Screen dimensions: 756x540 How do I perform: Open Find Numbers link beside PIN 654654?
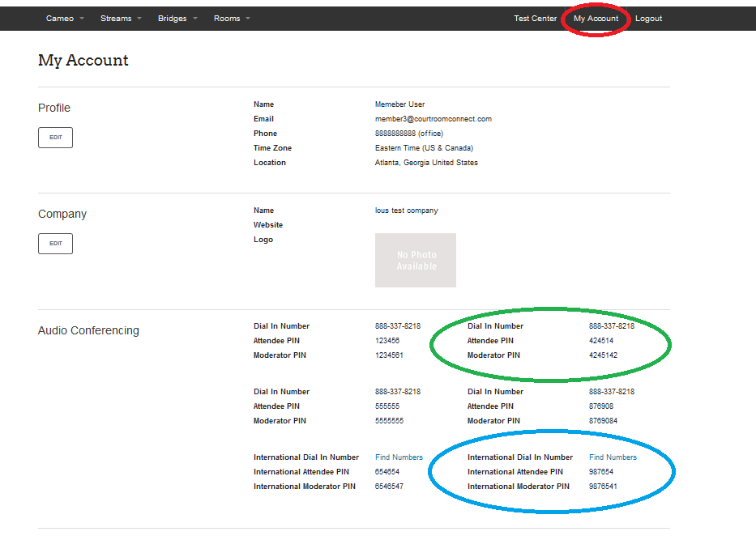399,457
